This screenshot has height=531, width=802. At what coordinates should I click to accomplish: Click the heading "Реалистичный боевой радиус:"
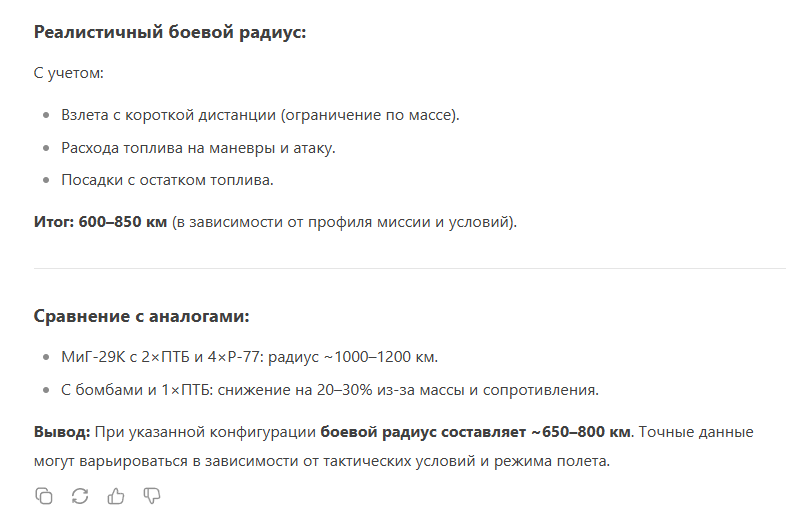(x=170, y=32)
